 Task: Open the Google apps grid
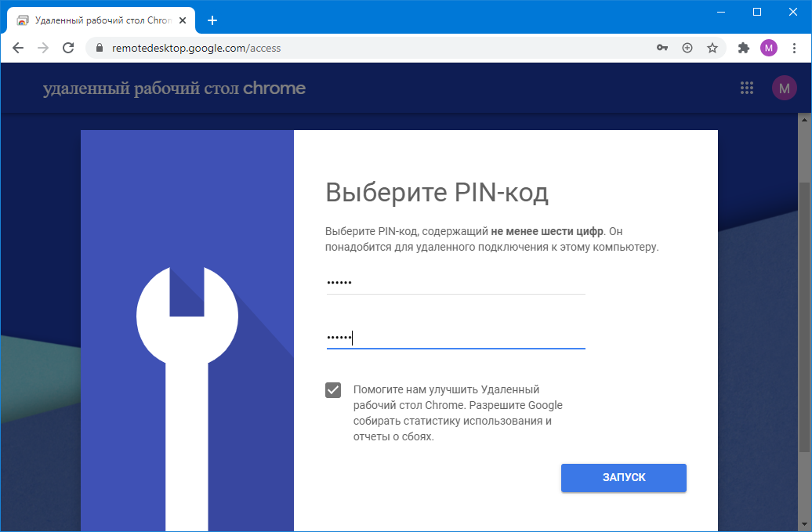click(x=747, y=89)
